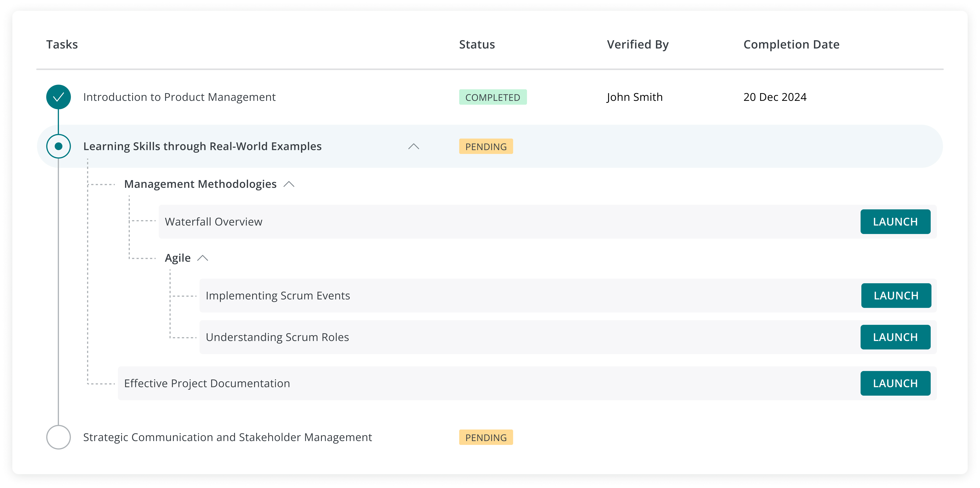
Task: Click the Completion Date column header
Action: click(x=791, y=44)
